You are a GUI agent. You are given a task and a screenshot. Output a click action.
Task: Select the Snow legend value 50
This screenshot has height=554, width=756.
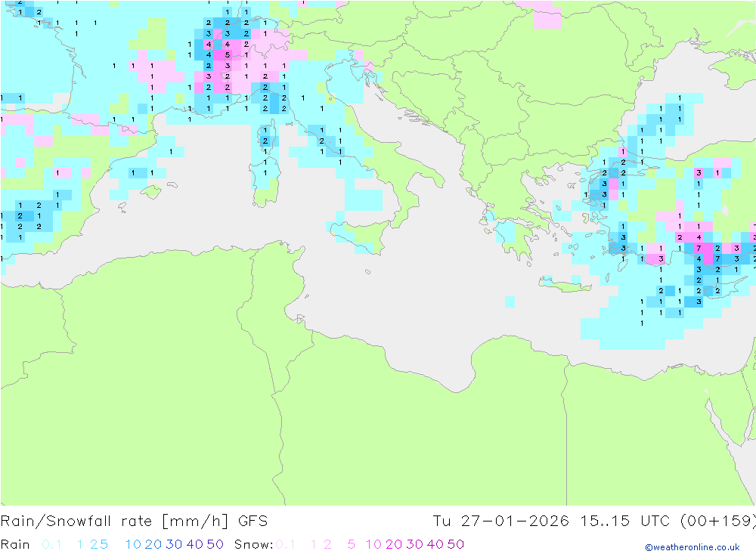coord(456,544)
